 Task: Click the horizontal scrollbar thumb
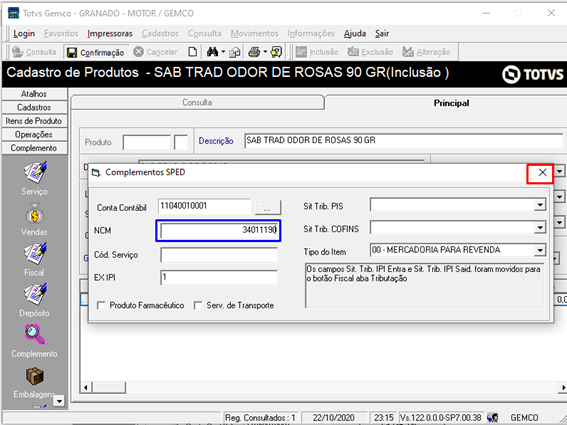point(109,387)
